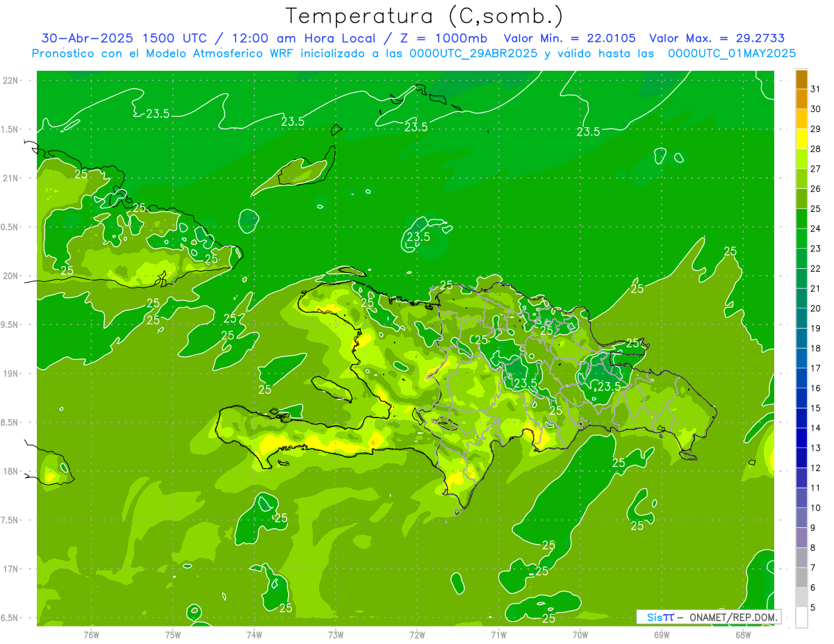The width and height of the screenshot is (834, 644).
Task: Click the longitude label "68W"
Action: (x=743, y=634)
